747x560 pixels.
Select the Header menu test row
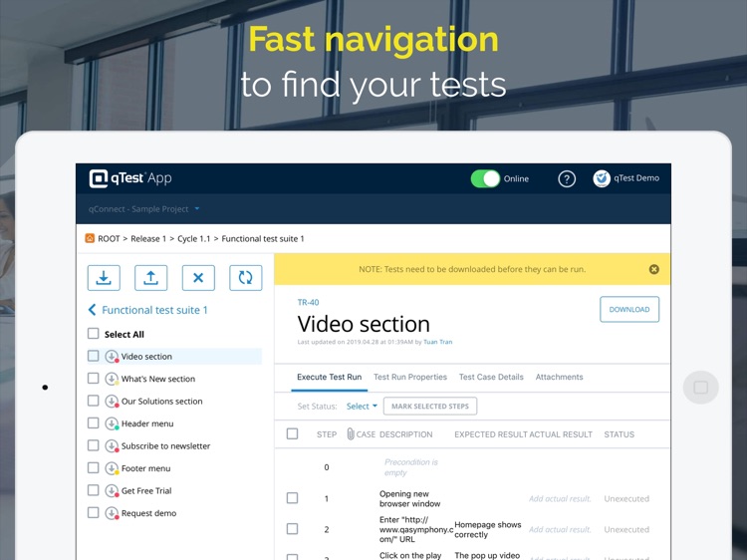tap(174, 423)
